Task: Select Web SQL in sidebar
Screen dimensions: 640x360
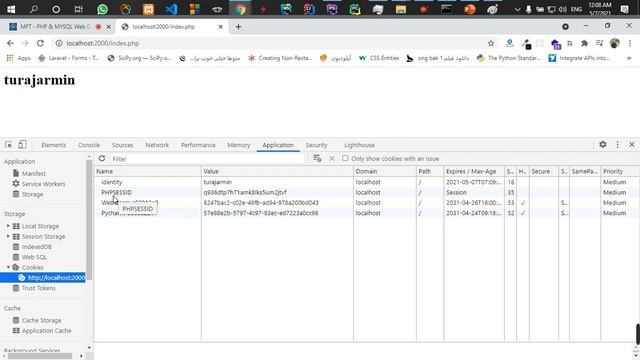Action: click(34, 257)
